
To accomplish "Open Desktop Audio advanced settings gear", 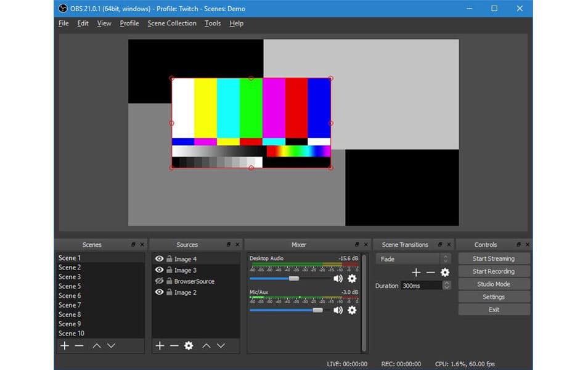I will tap(352, 279).
